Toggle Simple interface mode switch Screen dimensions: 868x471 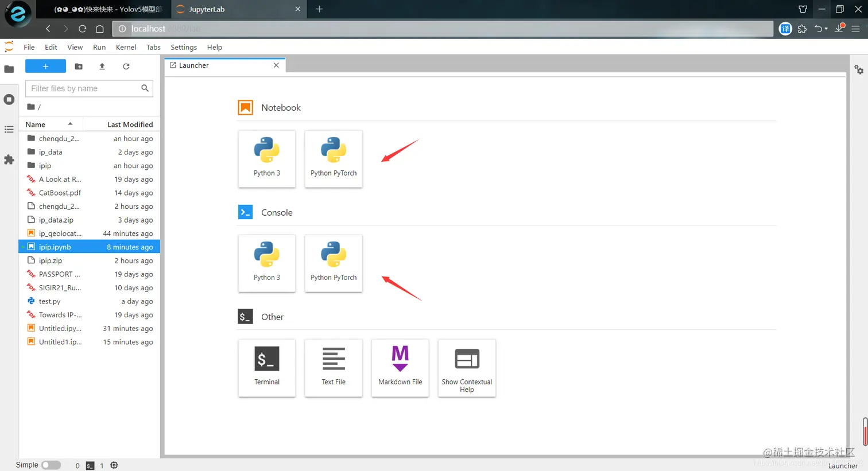point(51,465)
